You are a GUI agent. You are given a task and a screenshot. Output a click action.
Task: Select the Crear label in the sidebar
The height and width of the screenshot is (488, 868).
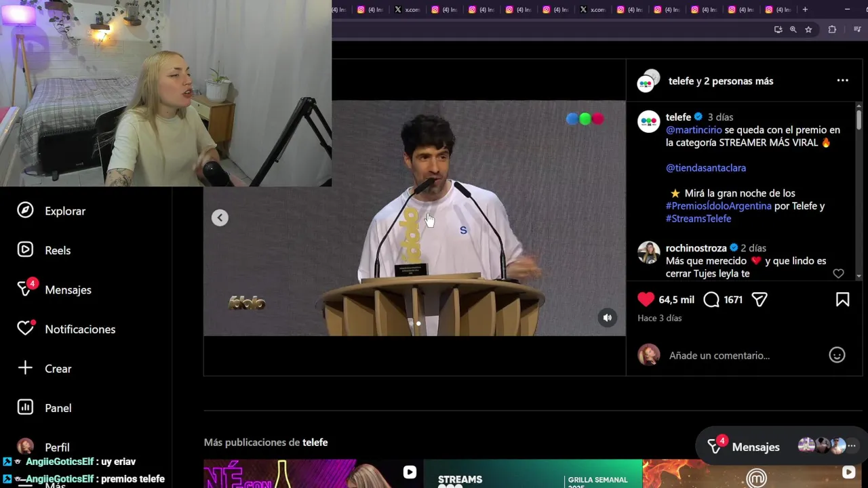click(58, 369)
